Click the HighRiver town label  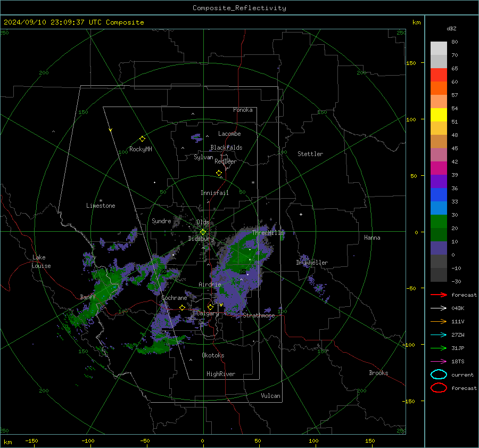(x=221, y=374)
